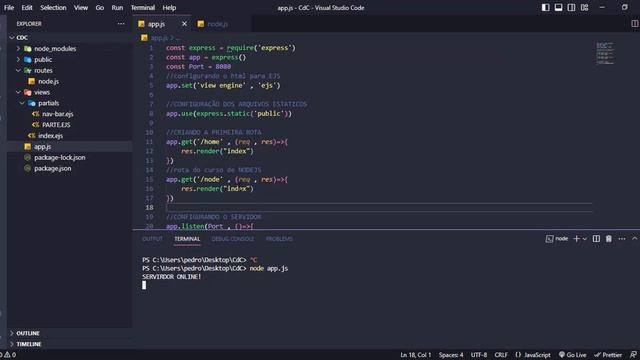Screen dimensions: 640x360
Task: Change line ending via CRLF status item
Action: [x=501, y=355]
